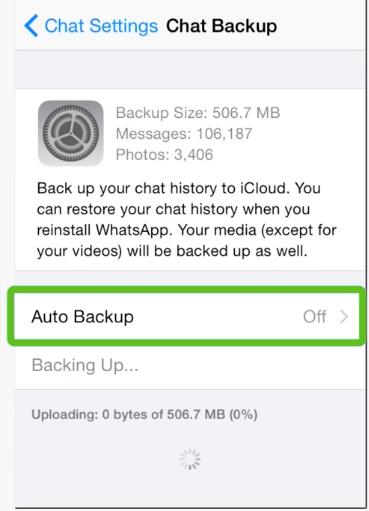Select the Backup Size 506.7 MB text

[x=198, y=113]
